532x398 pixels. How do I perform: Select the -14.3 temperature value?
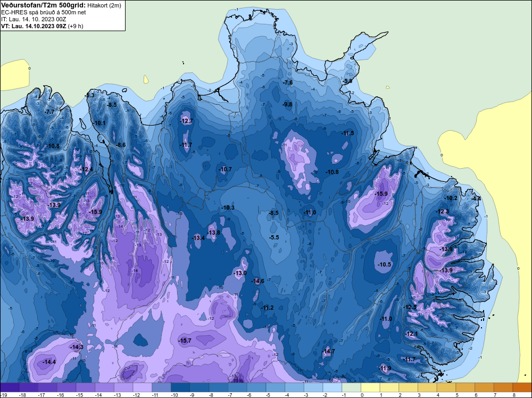tap(77, 347)
